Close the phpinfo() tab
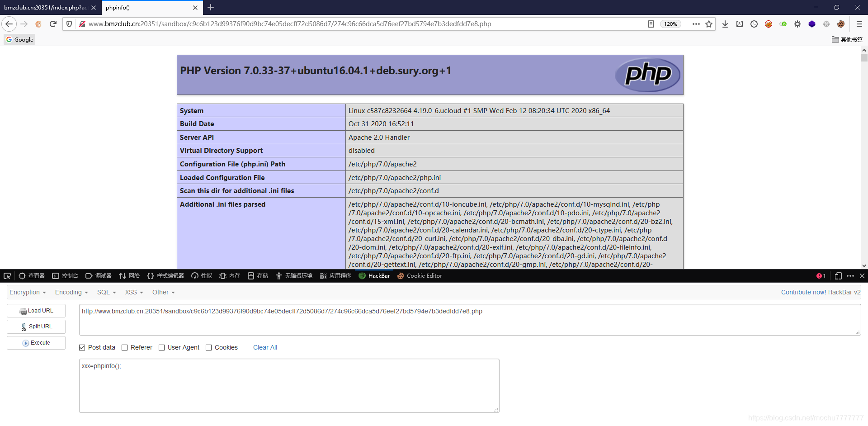This screenshot has height=426, width=868. (195, 8)
